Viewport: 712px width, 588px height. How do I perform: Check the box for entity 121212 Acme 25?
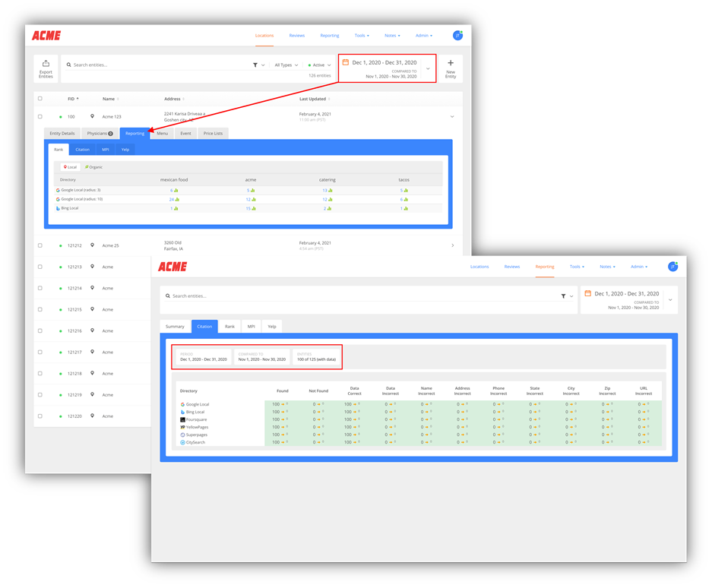(40, 245)
